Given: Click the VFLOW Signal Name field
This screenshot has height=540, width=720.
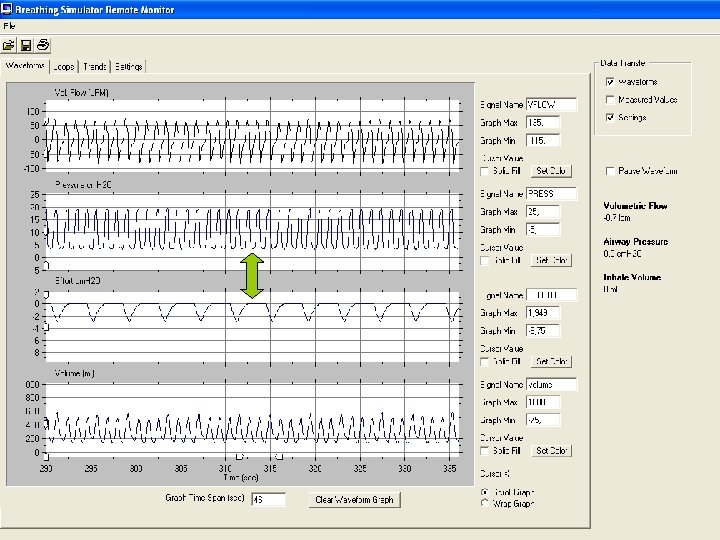Looking at the screenshot, I should click(x=552, y=104).
